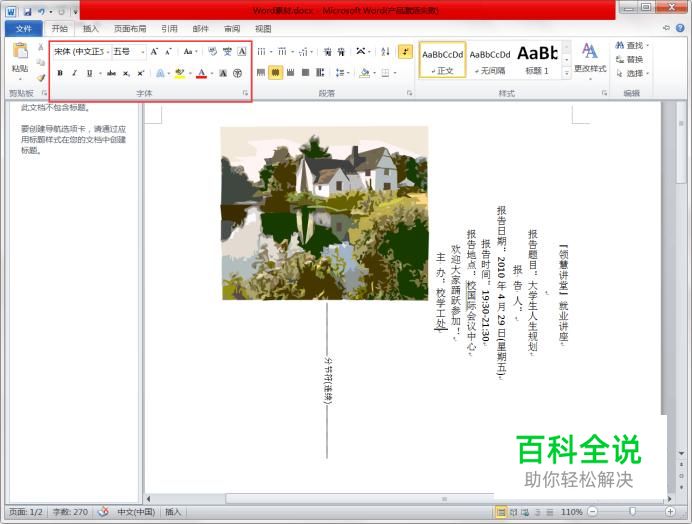Click the zoom out minus button

coord(593,512)
